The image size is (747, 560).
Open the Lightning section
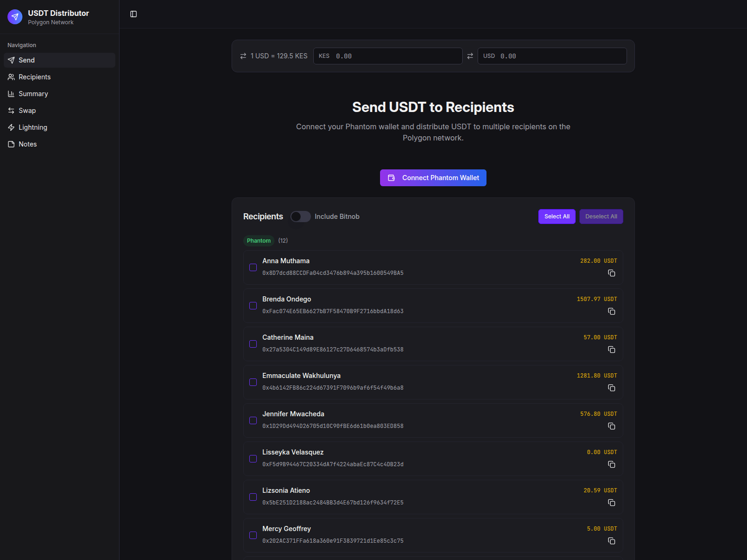point(59,127)
